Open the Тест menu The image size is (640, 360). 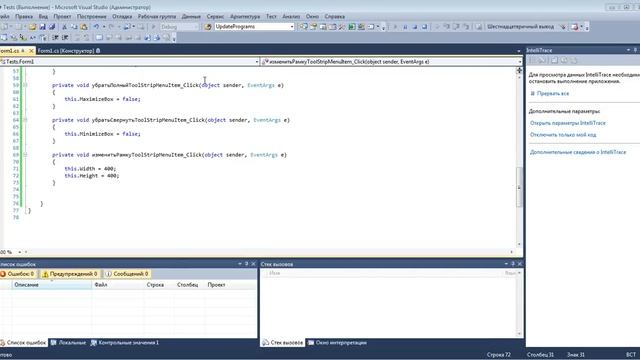click(271, 17)
